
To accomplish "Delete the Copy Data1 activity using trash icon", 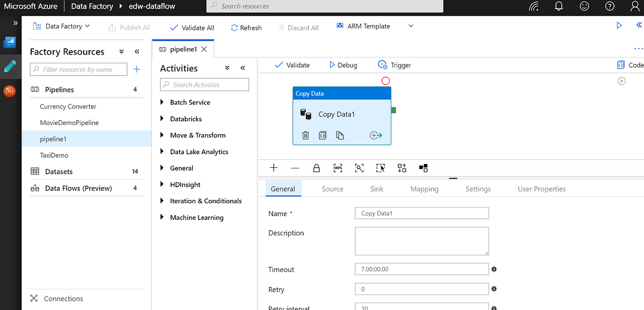I will [305, 135].
